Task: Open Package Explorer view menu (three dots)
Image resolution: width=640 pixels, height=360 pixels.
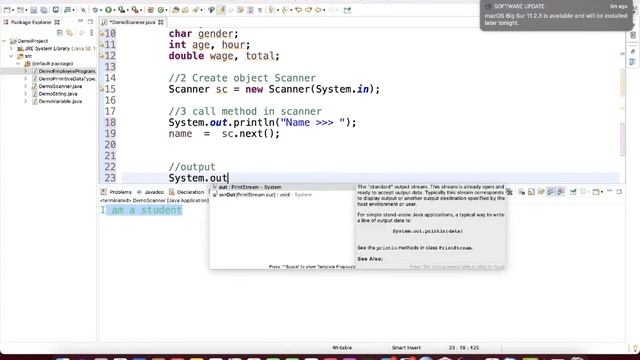Action: pyautogui.click(x=91, y=33)
